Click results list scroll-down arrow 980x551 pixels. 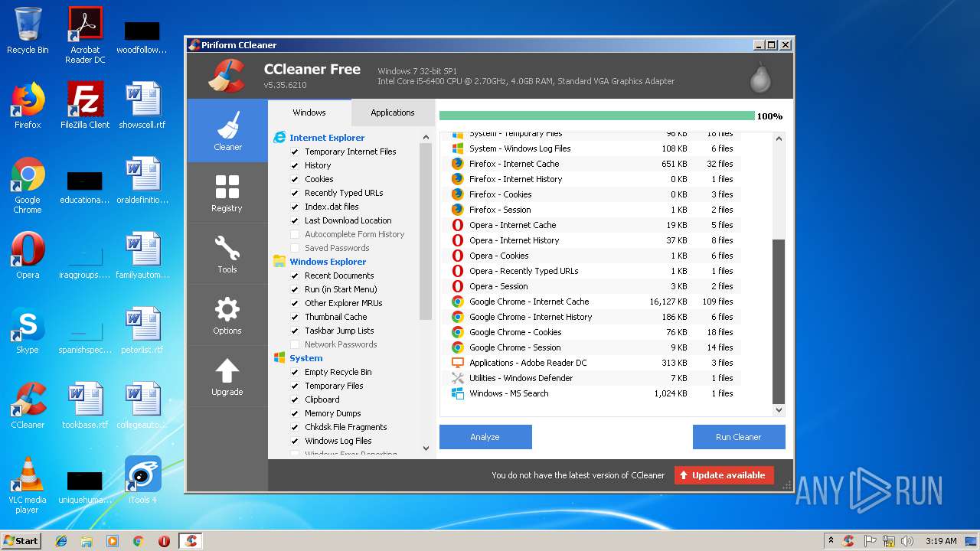[x=779, y=409]
